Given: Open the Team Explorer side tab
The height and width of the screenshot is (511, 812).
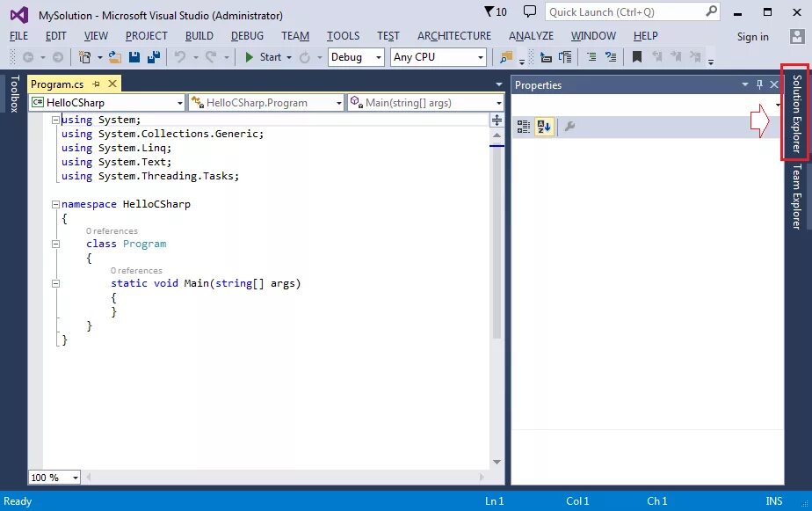Looking at the screenshot, I should click(x=796, y=196).
